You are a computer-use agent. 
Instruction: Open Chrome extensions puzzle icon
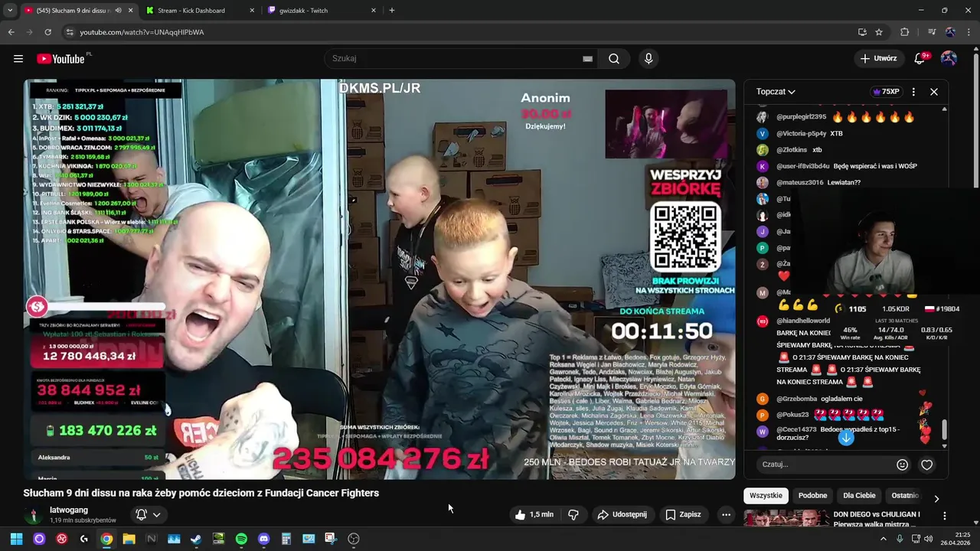904,32
